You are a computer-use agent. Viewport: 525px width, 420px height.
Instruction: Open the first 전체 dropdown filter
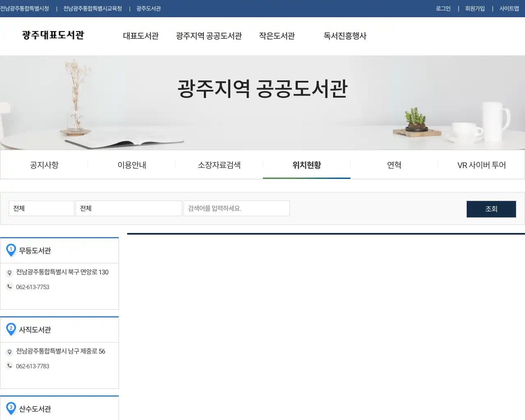[41, 208]
